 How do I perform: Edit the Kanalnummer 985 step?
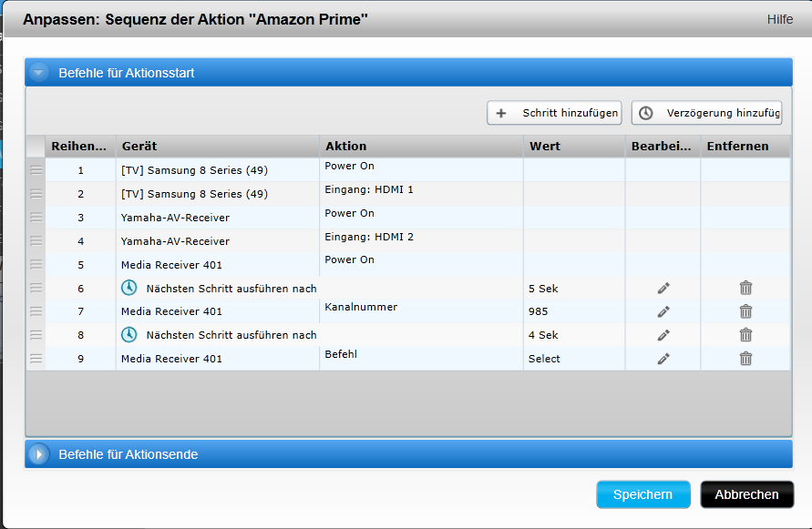pyautogui.click(x=663, y=311)
